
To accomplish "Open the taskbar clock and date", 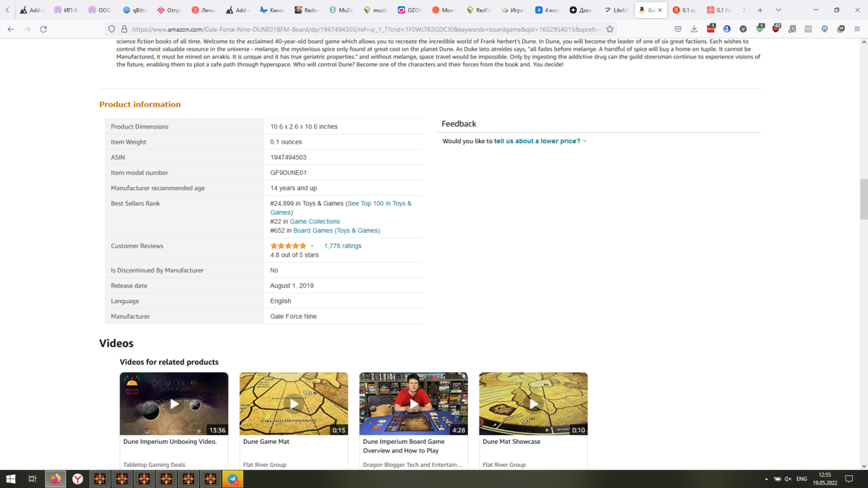I will 825,479.
